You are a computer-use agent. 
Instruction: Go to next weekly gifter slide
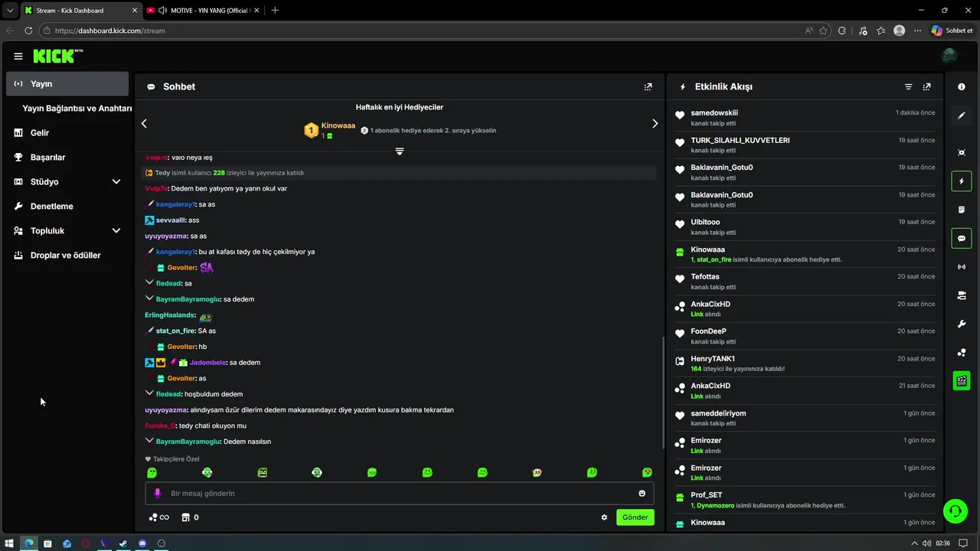point(655,123)
